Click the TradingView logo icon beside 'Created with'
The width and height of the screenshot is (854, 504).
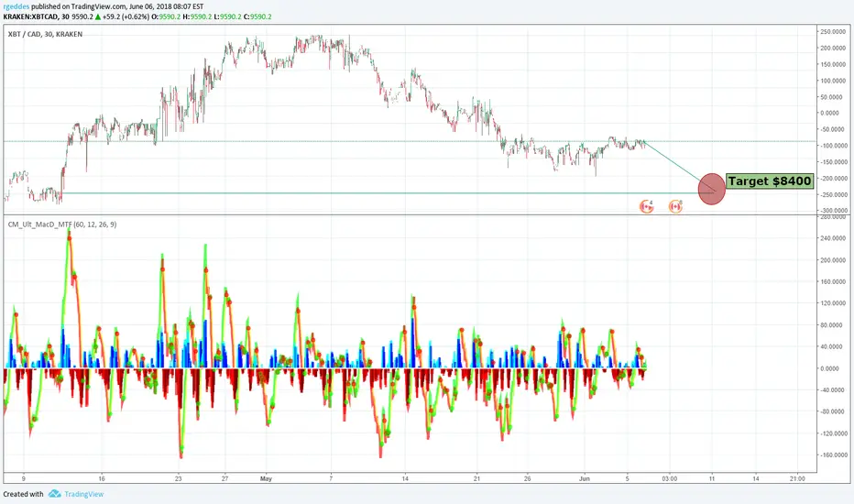point(54,494)
